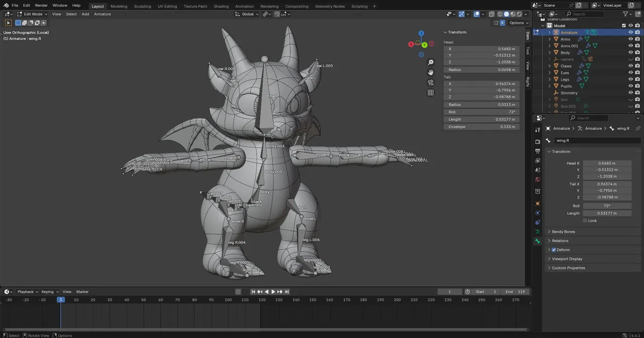
Task: Switch perspective/orthographic with the grid icon
Action: [431, 93]
